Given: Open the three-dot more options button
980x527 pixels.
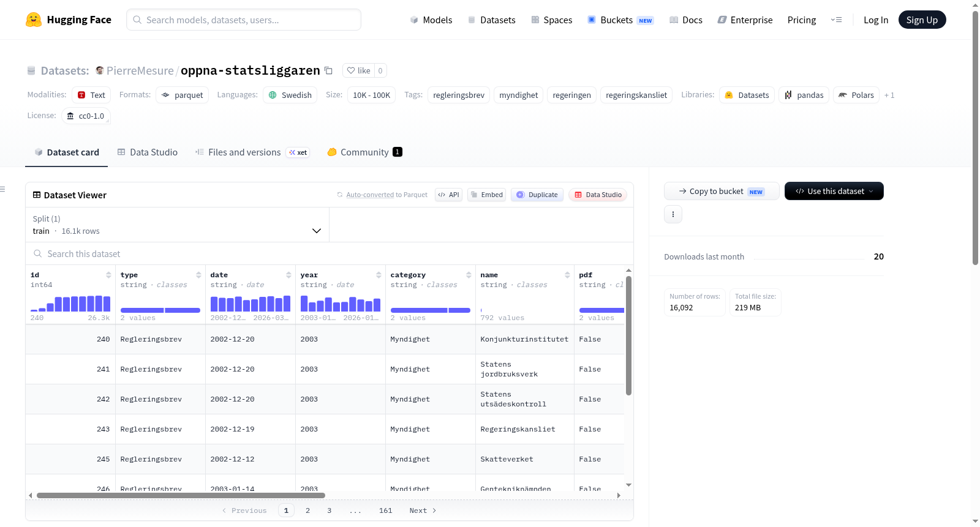Looking at the screenshot, I should point(673,214).
